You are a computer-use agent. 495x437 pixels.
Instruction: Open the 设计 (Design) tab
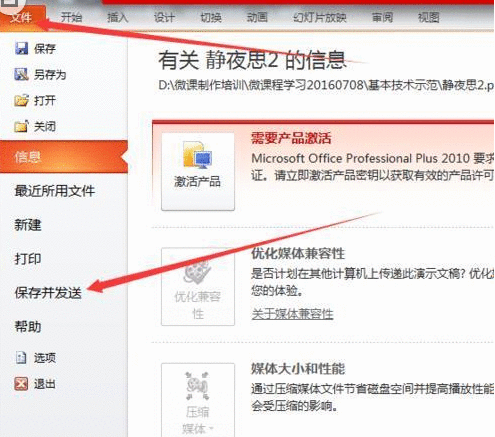click(x=164, y=17)
